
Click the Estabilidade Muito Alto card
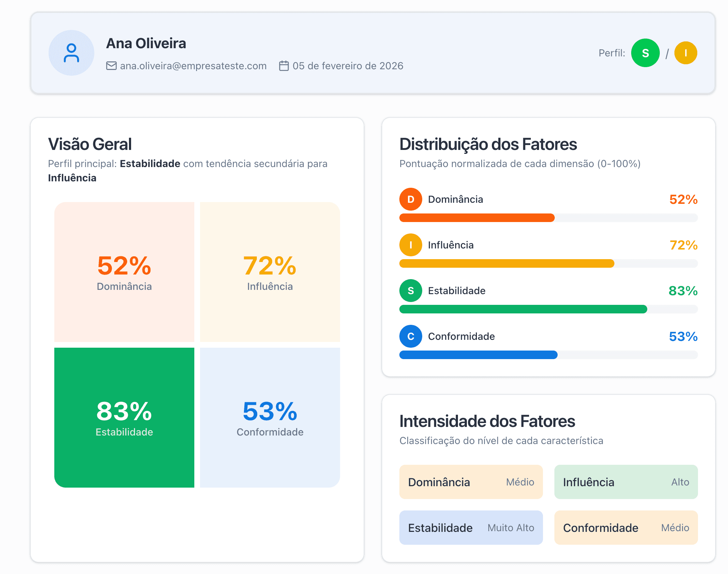click(471, 528)
